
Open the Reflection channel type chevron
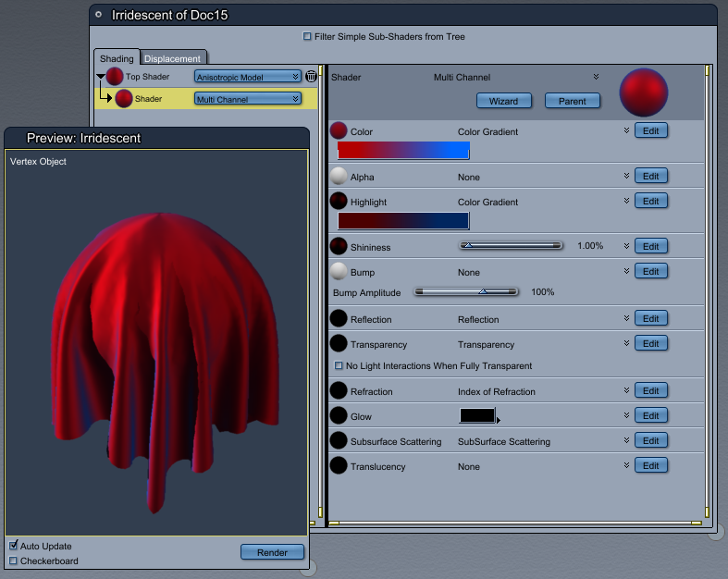coord(626,318)
